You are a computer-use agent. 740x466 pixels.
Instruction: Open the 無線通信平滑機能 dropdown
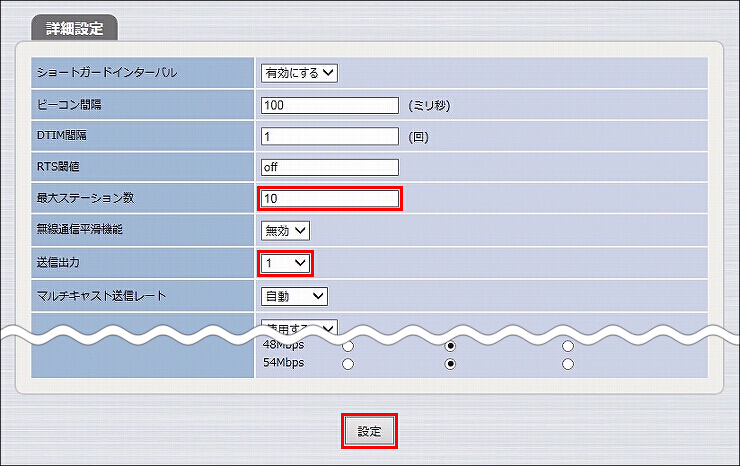click(x=286, y=231)
